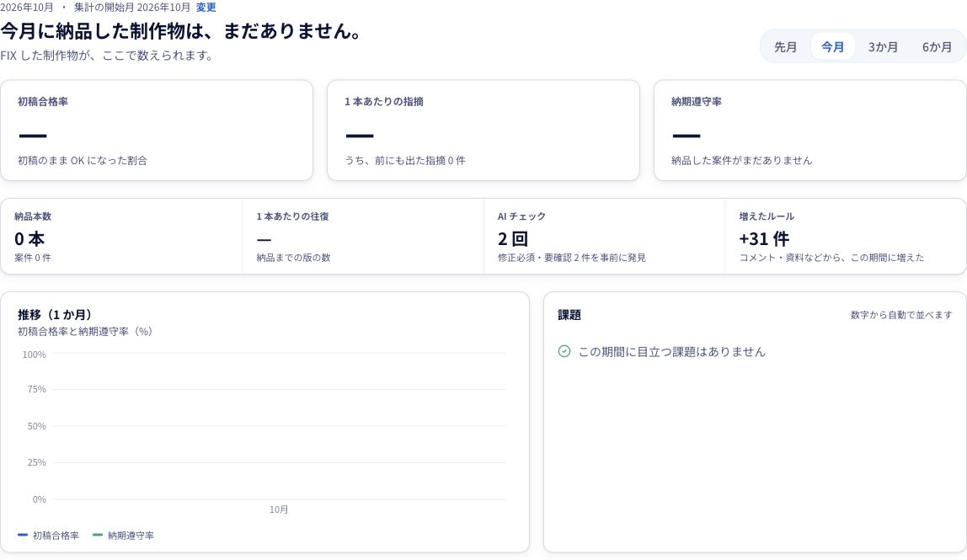967x560 pixels.
Task: Click 数字から自動で並べます text
Action: [x=901, y=315]
